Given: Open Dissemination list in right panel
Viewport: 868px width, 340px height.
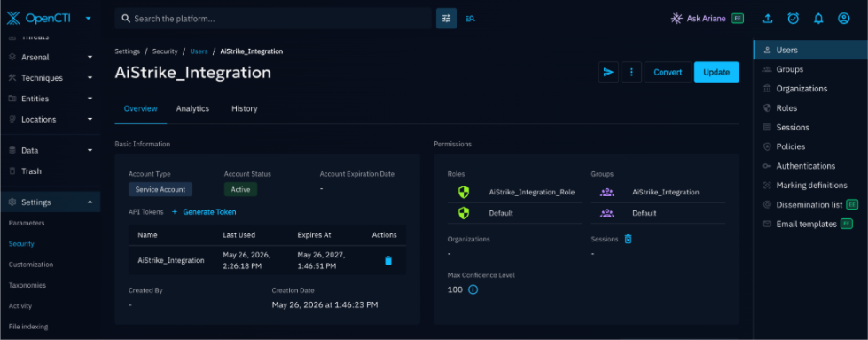Looking at the screenshot, I should point(810,205).
